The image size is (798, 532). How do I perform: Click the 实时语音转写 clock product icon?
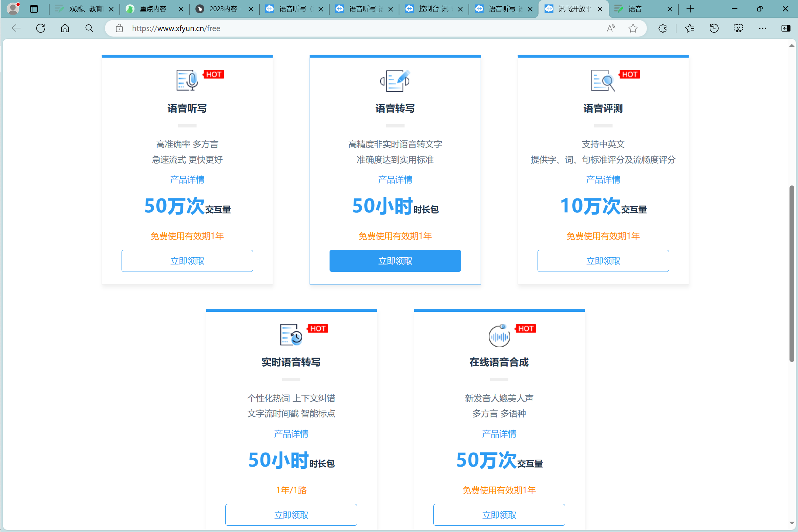[291, 334]
